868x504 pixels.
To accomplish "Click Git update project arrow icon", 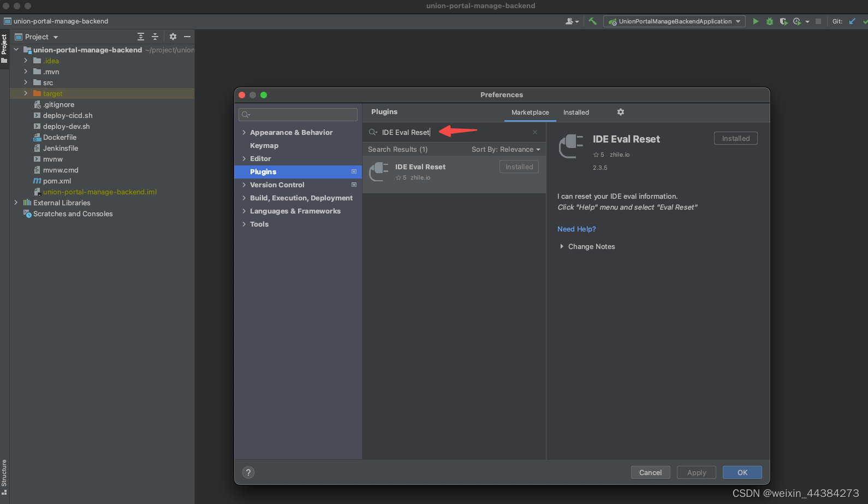I will coord(852,21).
